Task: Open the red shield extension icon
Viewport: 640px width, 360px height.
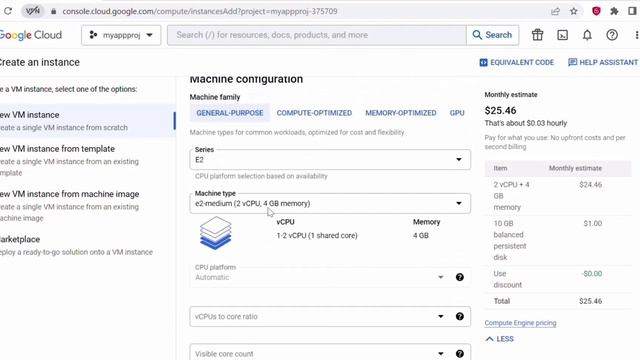Action: point(596,11)
